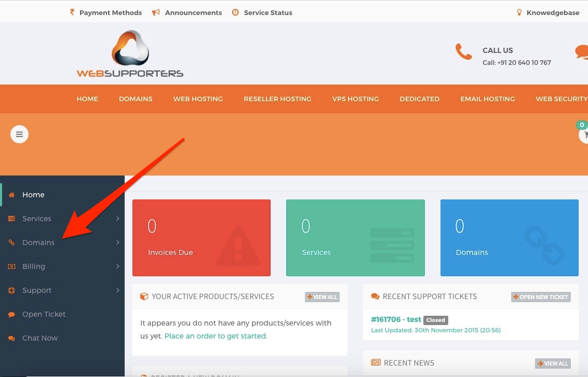588x377 pixels.
Task: Open RESELLER HOSTING in the navigation bar
Action: (277, 99)
